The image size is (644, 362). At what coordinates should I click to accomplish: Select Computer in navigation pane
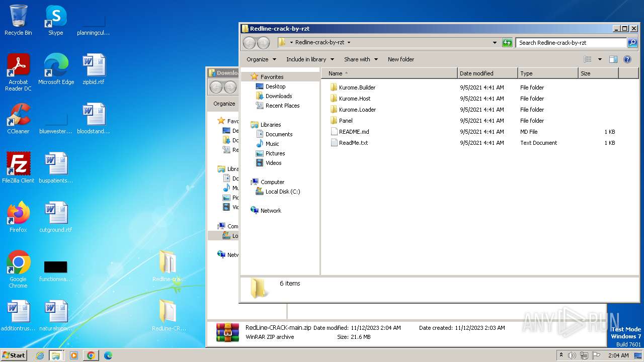point(272,182)
